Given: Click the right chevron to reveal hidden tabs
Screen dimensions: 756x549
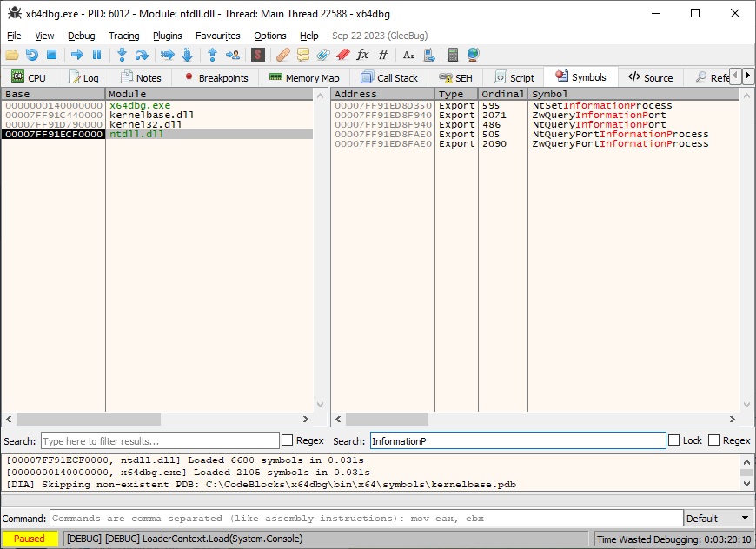Looking at the screenshot, I should (747, 76).
